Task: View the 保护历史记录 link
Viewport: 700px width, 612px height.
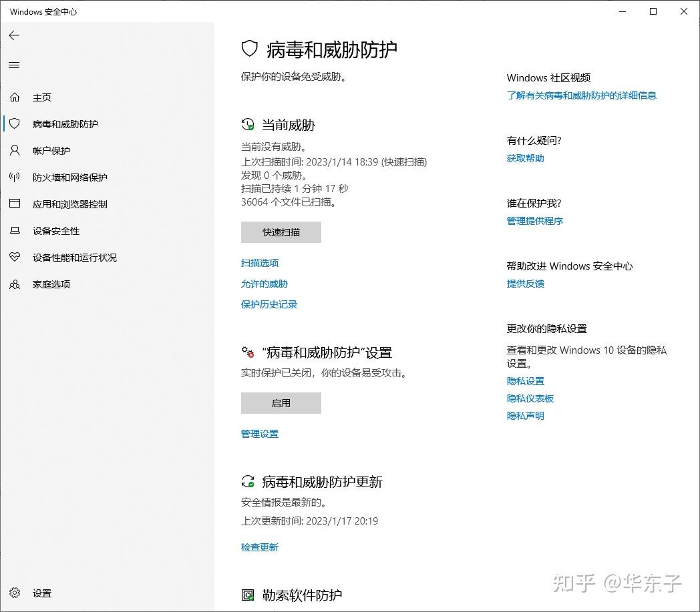Action: pyautogui.click(x=269, y=304)
